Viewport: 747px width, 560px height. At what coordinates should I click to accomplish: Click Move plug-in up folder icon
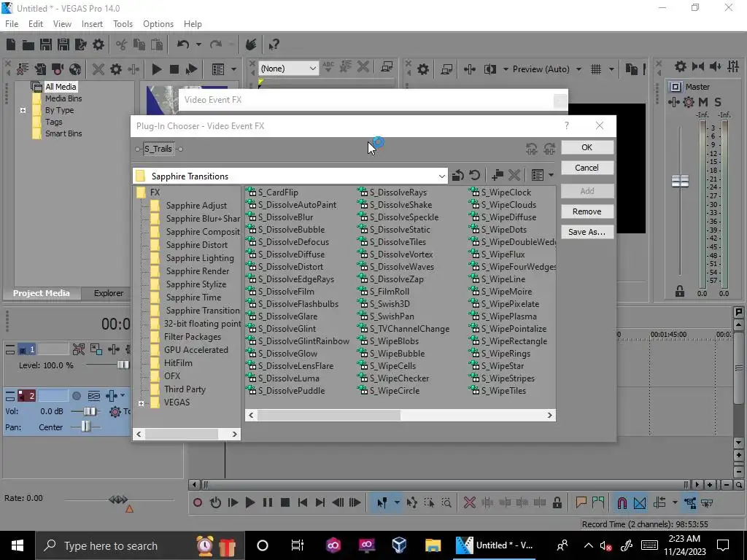point(457,175)
